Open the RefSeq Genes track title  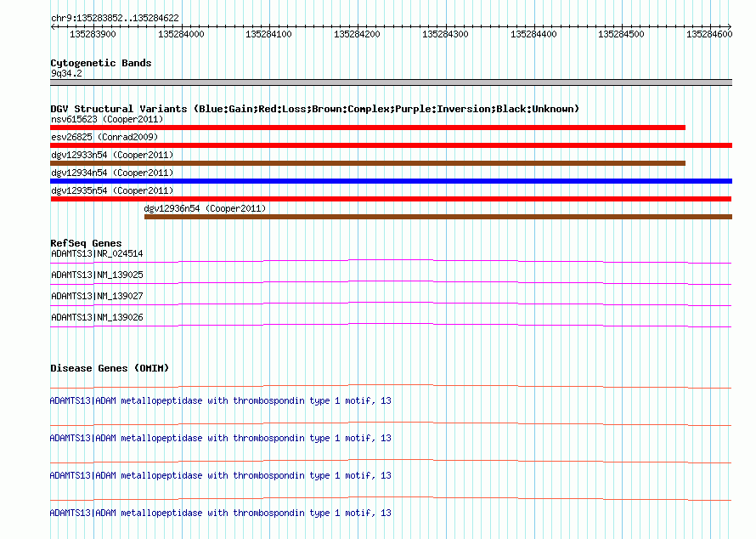(86, 243)
